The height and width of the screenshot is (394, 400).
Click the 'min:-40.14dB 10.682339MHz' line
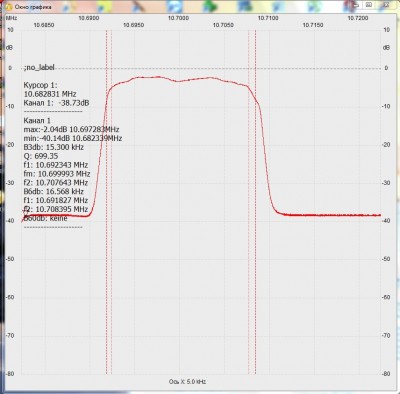(x=73, y=138)
